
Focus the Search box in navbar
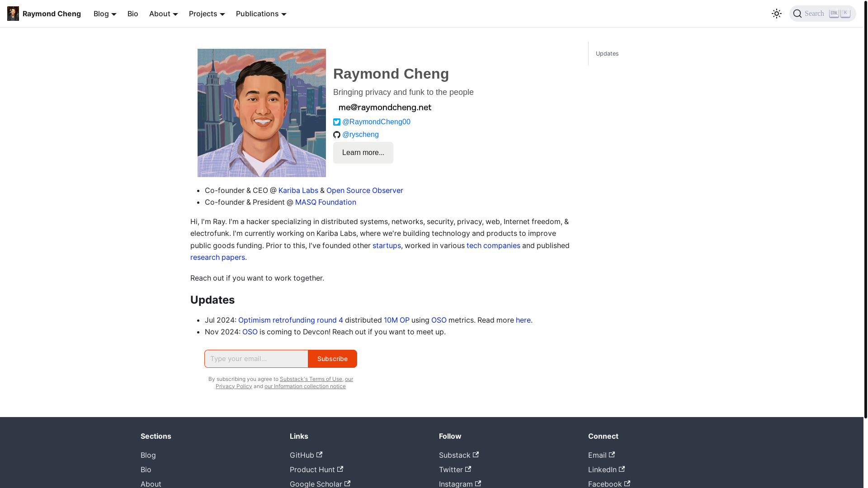[x=822, y=14]
